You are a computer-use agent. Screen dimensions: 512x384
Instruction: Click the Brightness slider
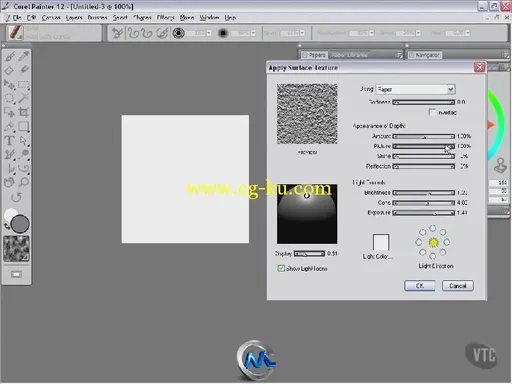(424, 193)
